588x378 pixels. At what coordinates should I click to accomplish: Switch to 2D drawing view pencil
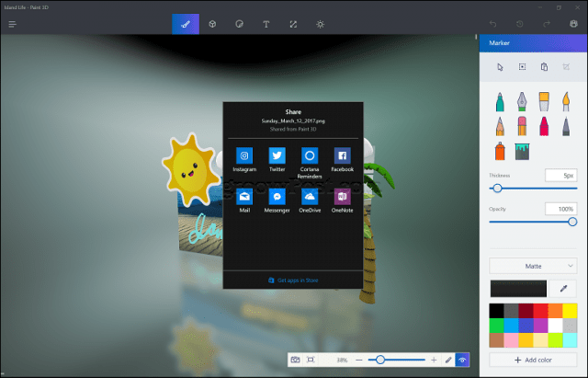448,360
